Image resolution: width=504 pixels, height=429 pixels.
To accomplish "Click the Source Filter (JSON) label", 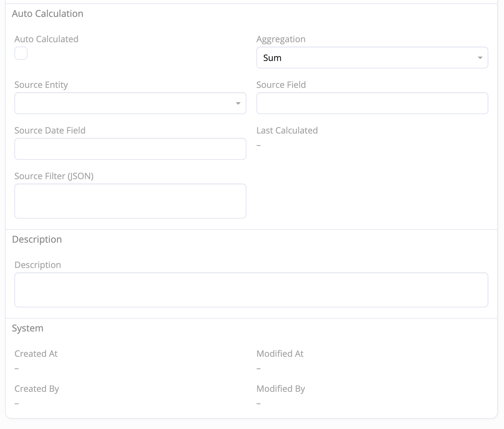I will (54, 176).
